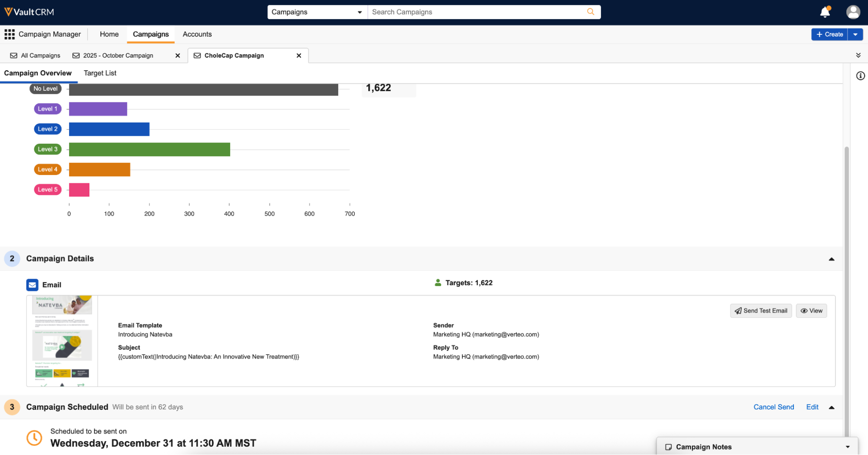
Task: Collapse the Campaign Scheduled section
Action: pyautogui.click(x=831, y=407)
